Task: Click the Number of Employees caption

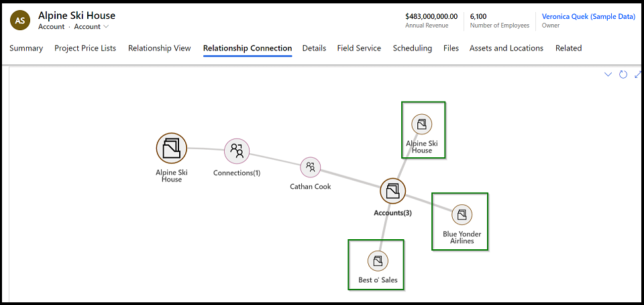Action: pos(500,26)
